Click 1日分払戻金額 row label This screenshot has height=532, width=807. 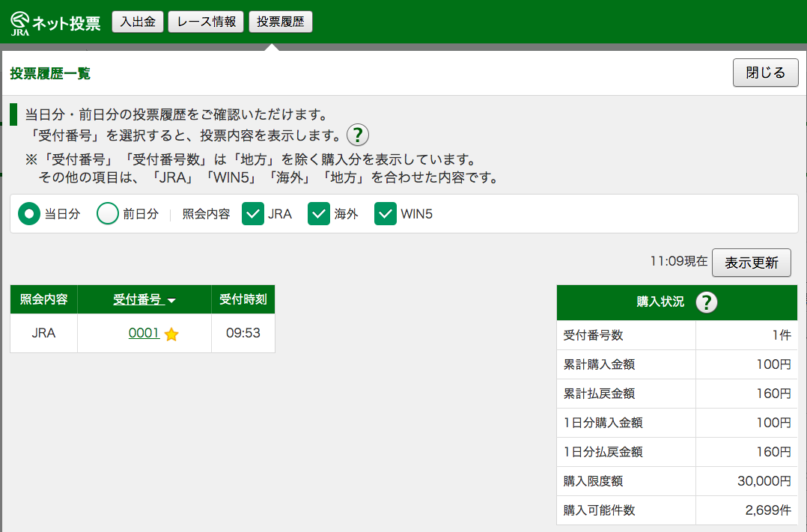(603, 452)
